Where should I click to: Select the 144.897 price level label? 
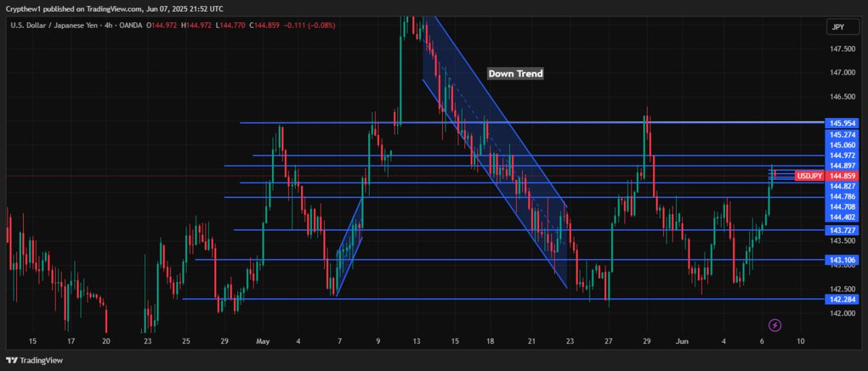[x=843, y=166]
